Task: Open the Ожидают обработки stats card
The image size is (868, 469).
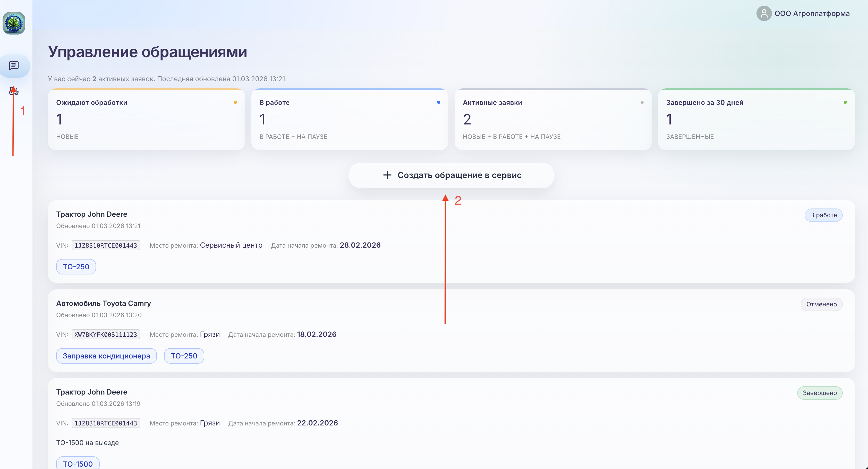Action: pyautogui.click(x=146, y=119)
